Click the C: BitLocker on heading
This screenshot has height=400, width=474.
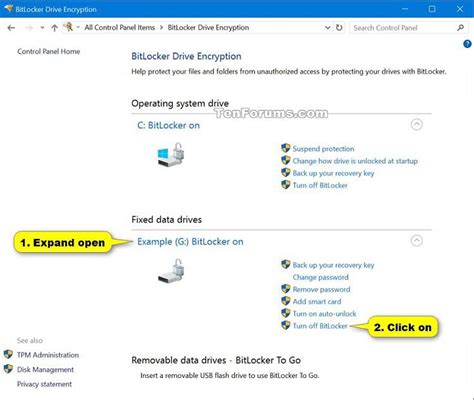tap(168, 125)
